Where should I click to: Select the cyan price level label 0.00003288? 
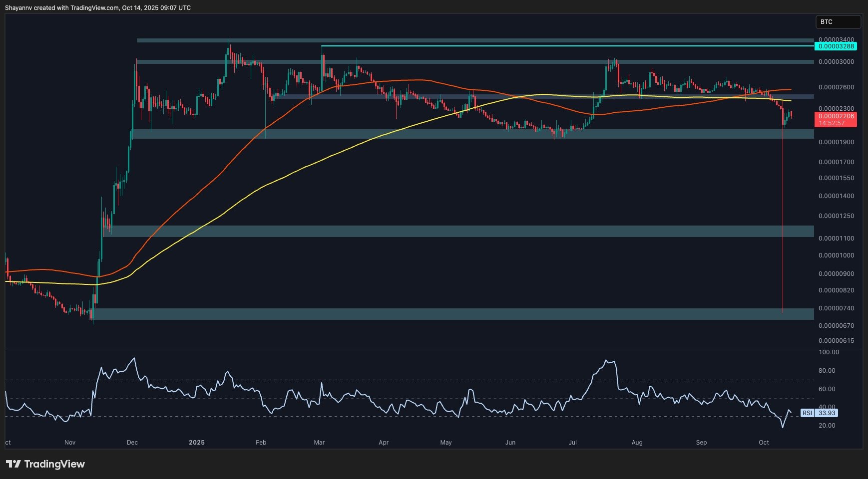pyautogui.click(x=836, y=45)
